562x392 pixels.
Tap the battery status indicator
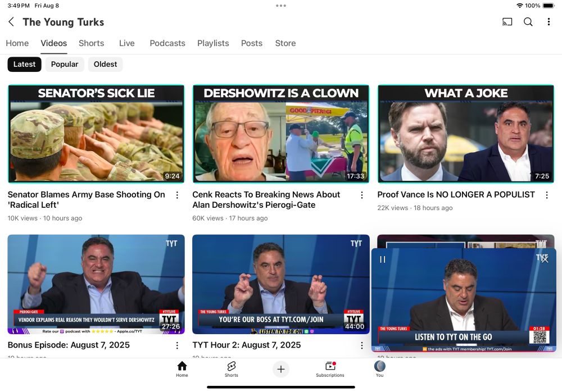pos(549,6)
